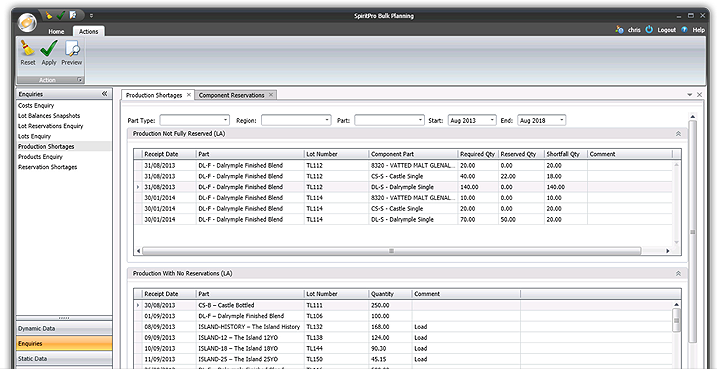This screenshot has width=717, height=369.
Task: Open the End date dropdown
Action: (x=562, y=120)
